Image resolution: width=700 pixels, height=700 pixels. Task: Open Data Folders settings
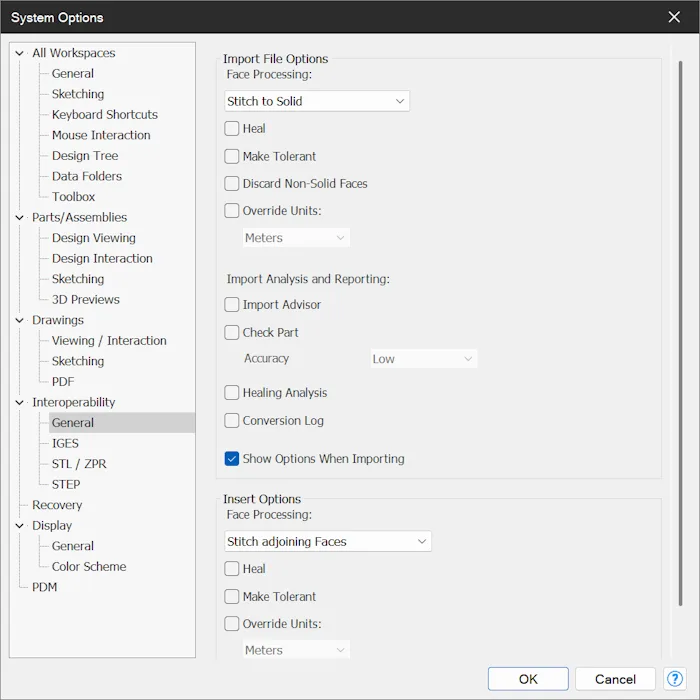[x=87, y=176]
